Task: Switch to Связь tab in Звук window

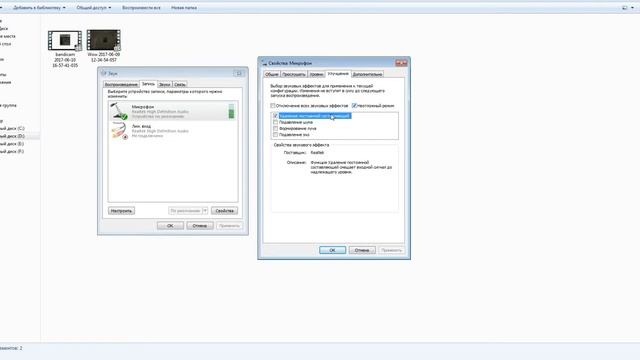Action: pos(180,84)
